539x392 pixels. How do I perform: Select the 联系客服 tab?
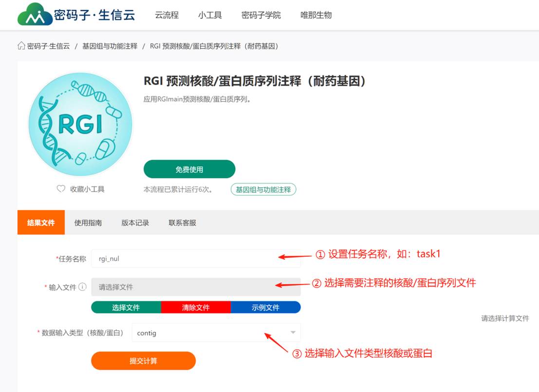(182, 223)
